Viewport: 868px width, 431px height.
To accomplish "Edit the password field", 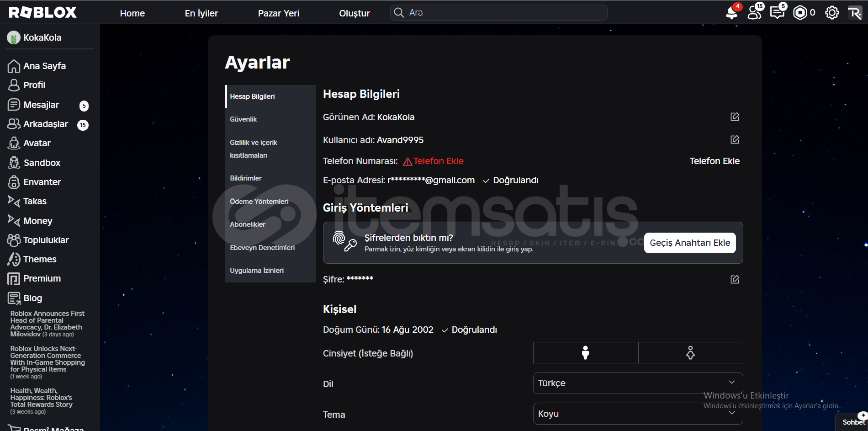I will [735, 279].
